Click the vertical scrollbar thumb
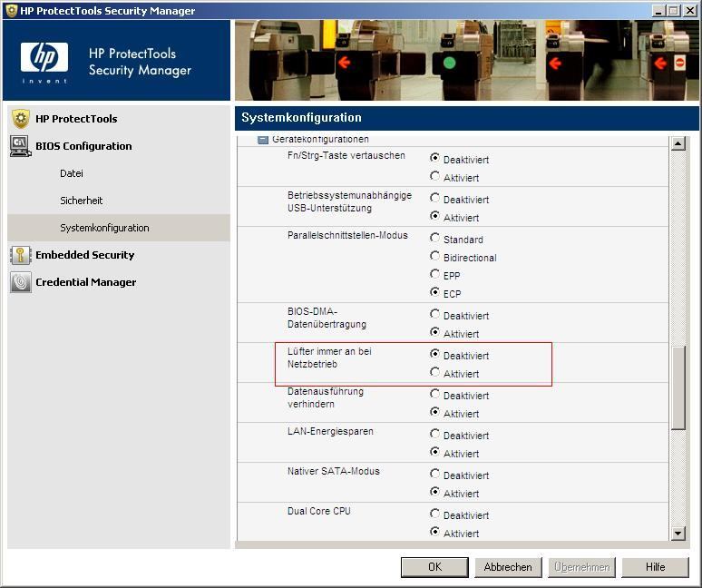This screenshot has width=702, height=588. pos(678,387)
